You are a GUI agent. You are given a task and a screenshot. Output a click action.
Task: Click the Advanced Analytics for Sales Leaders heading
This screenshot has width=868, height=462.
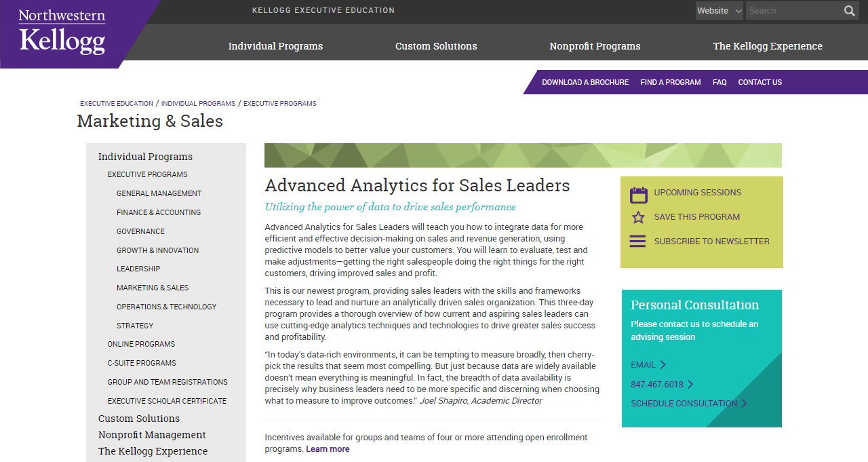(x=417, y=185)
